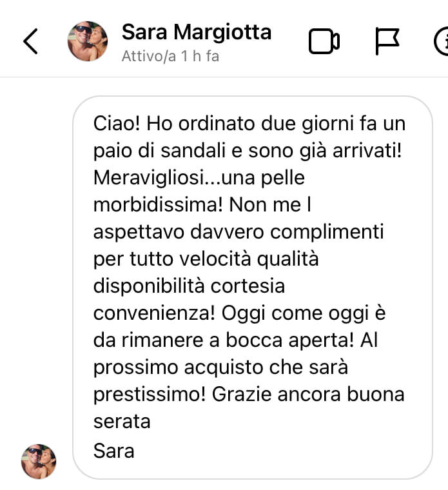The image size is (448, 490).
Task: Select the line starting with 'morbidissima!'
Action: [202, 204]
